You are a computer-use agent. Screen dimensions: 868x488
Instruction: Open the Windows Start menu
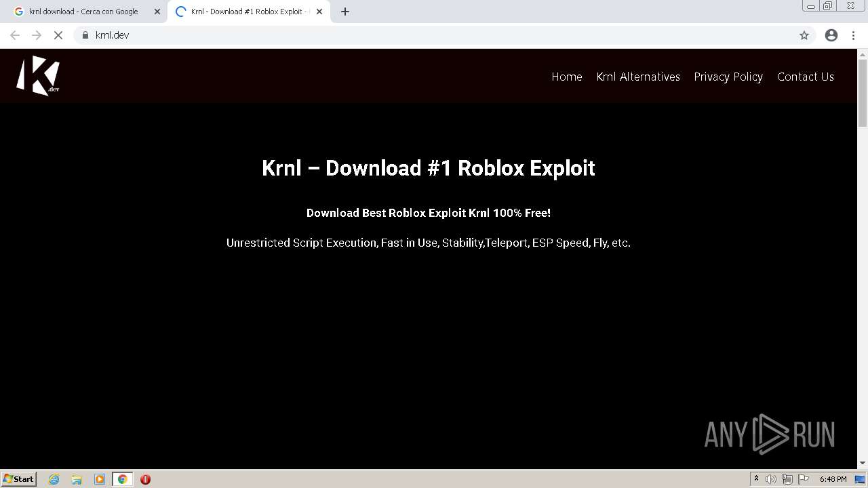pos(19,479)
